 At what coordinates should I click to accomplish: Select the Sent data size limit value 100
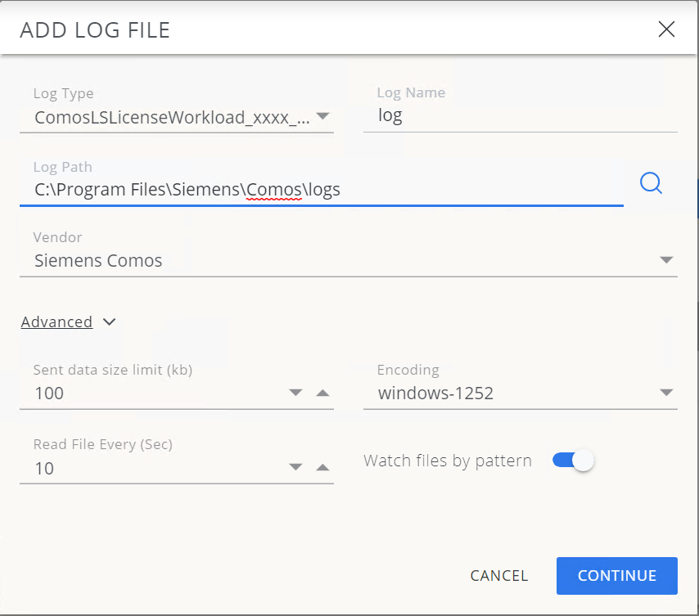[x=147, y=393]
